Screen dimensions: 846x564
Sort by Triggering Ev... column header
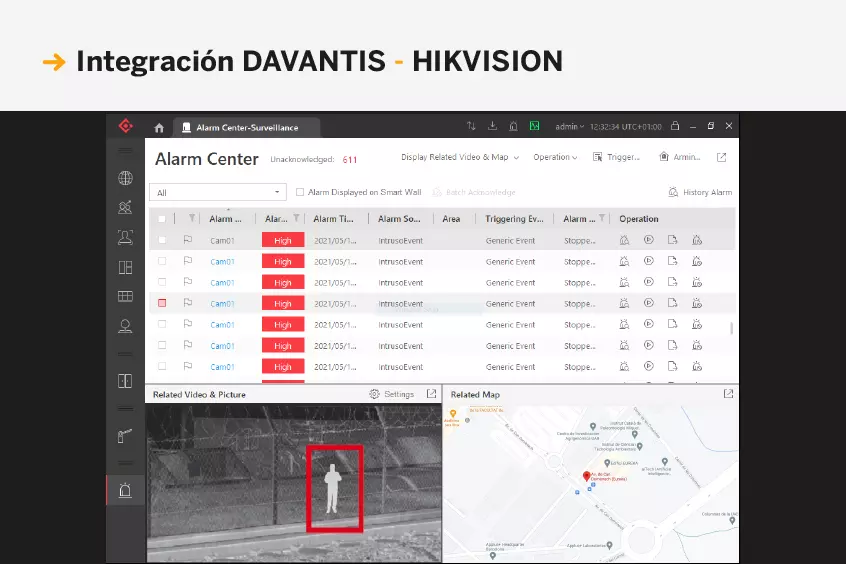coord(514,219)
